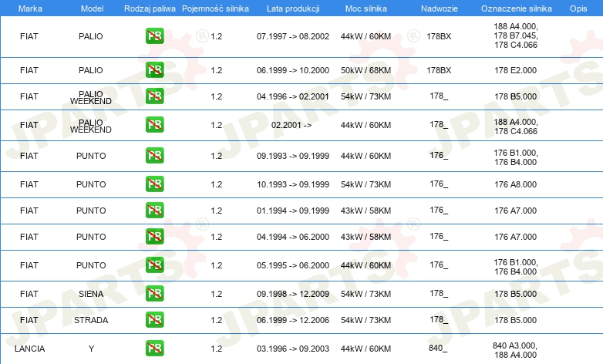Screen dimensions: 603x364
Task: Click 178 B5.000 in the Siena row
Action: point(516,294)
